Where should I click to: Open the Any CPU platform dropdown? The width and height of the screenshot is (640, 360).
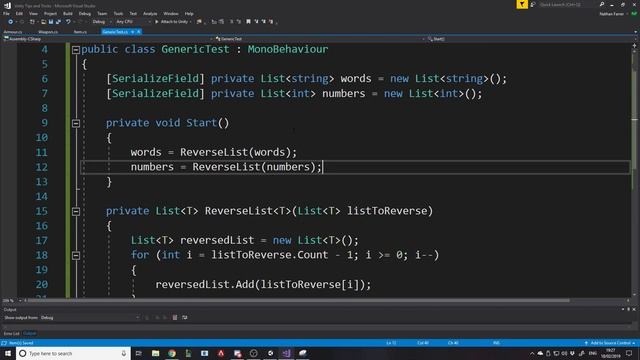click(x=133, y=22)
